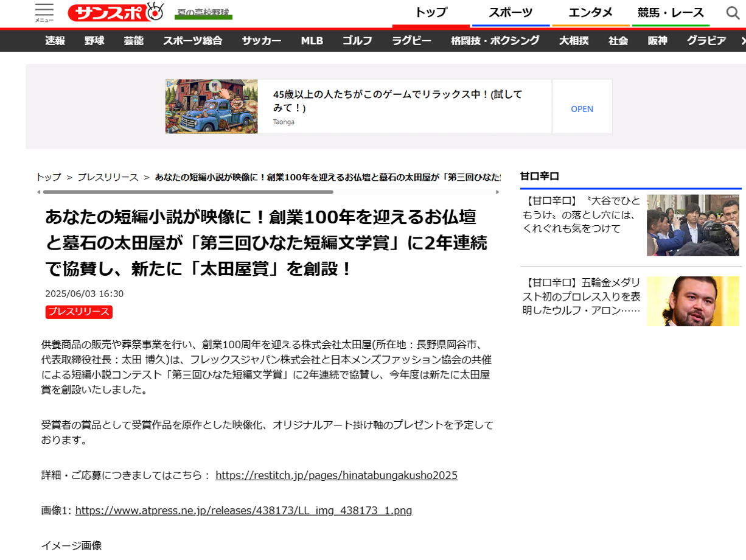Open the サッカー category
Screen dimensions: 746x560
click(262, 41)
